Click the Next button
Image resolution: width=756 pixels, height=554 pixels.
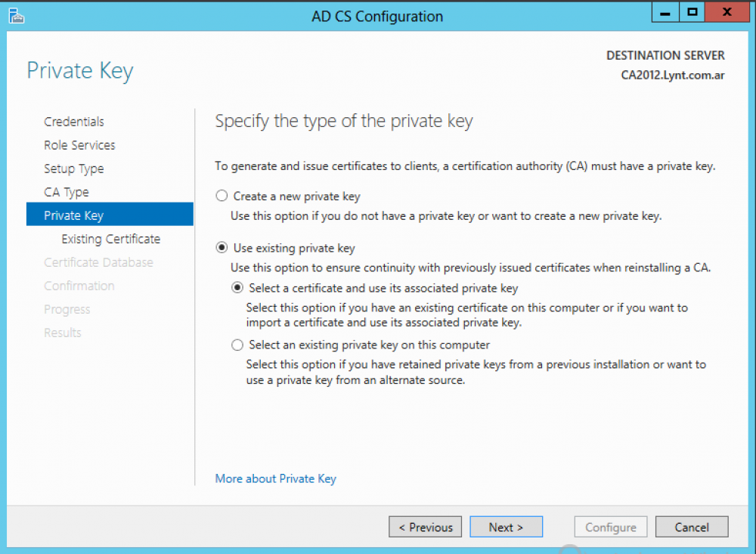[x=506, y=527]
